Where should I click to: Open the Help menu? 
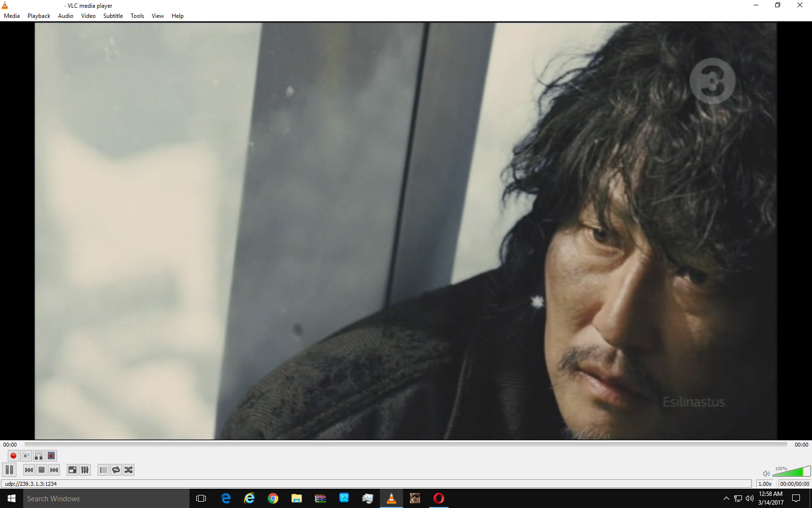pyautogui.click(x=177, y=16)
